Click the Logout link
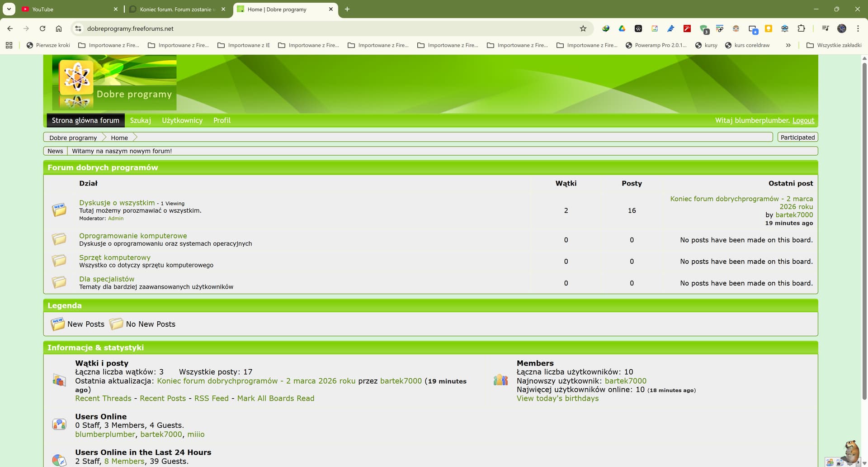 pos(803,120)
